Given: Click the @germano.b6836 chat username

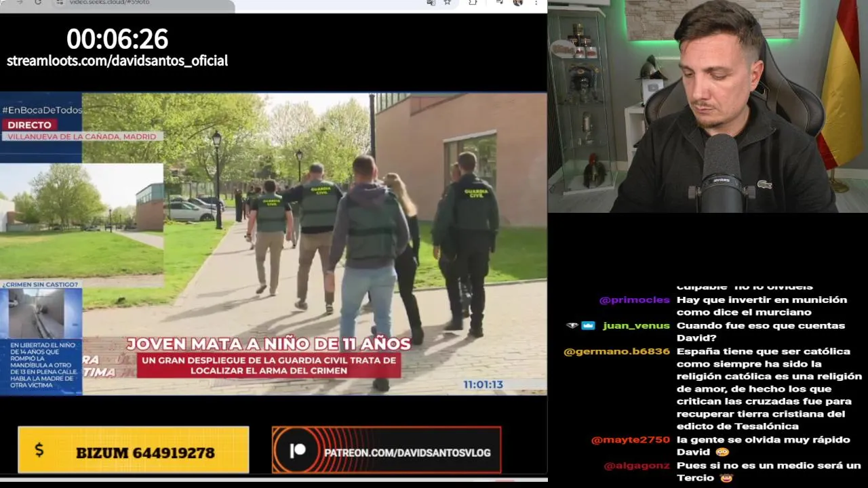Looking at the screenshot, I should [x=616, y=351].
